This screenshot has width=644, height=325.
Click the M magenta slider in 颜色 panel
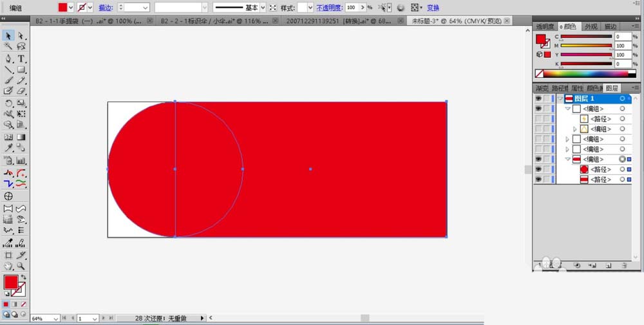click(x=587, y=46)
